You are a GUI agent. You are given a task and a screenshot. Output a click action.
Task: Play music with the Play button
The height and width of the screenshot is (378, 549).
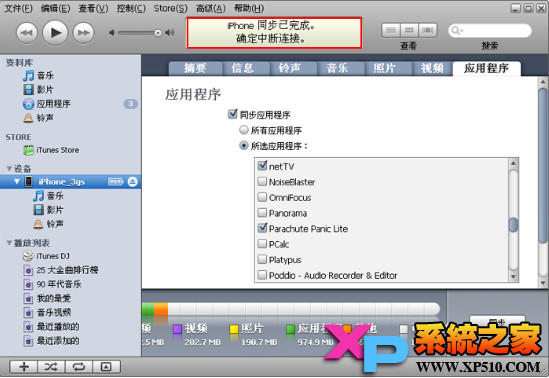tap(55, 33)
